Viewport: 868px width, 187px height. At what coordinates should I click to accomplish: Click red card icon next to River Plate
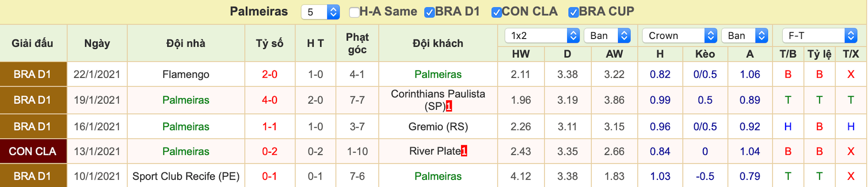point(464,151)
